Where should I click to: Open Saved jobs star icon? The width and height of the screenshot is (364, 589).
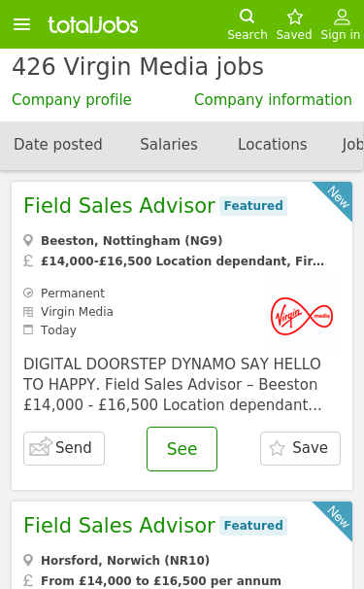(294, 17)
